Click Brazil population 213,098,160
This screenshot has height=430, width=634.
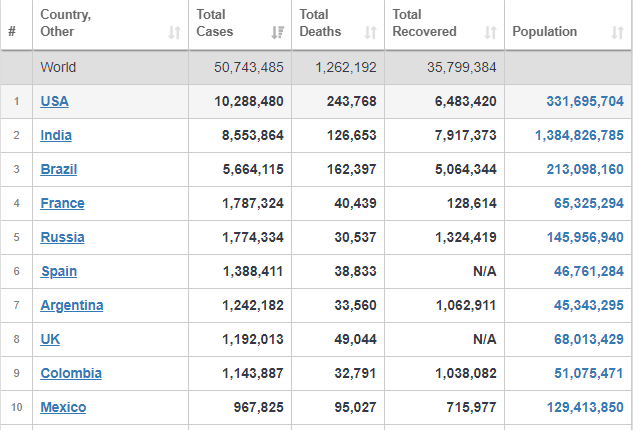point(585,169)
